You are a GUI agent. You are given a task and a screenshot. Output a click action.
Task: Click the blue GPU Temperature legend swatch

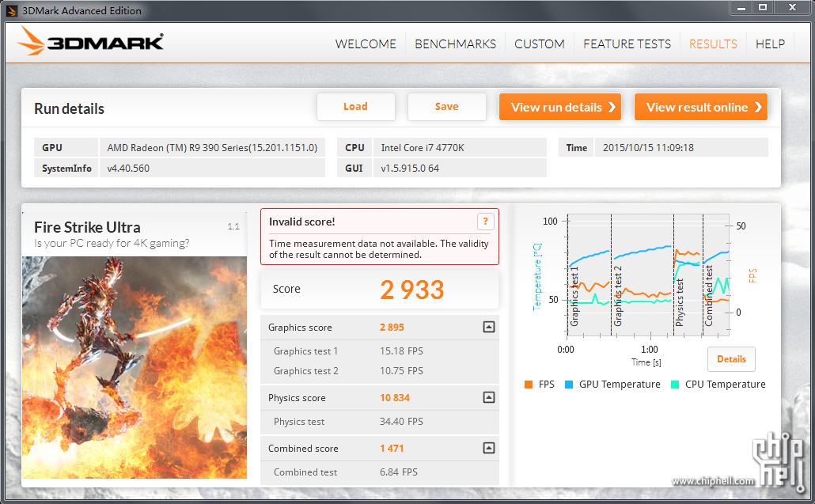click(x=569, y=385)
